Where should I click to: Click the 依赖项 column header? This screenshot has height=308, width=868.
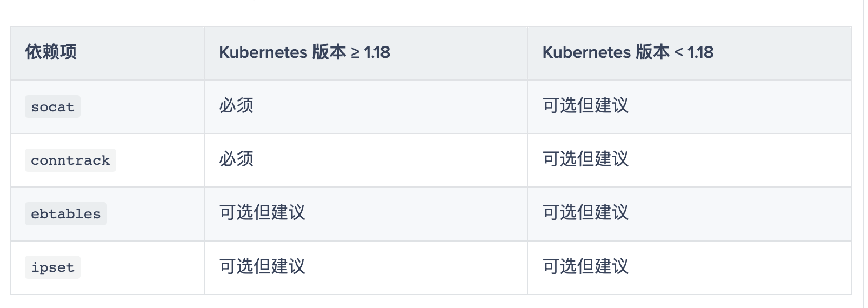pos(51,52)
